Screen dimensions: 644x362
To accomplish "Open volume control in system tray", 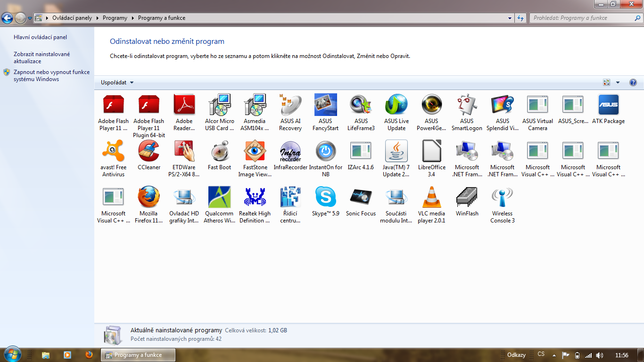I will point(599,355).
